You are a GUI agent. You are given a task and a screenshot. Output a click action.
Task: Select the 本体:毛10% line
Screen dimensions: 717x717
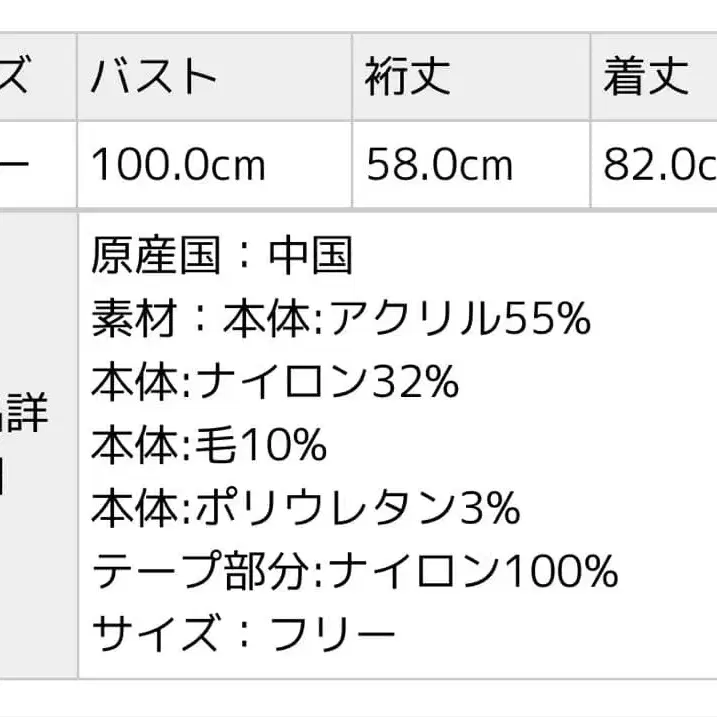click(x=209, y=445)
